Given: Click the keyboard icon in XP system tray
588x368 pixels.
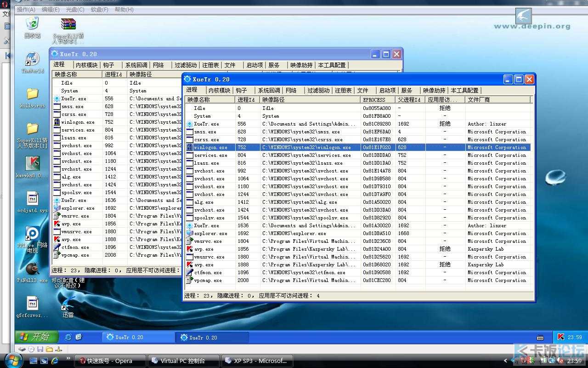Looking at the screenshot, I should [541, 337].
